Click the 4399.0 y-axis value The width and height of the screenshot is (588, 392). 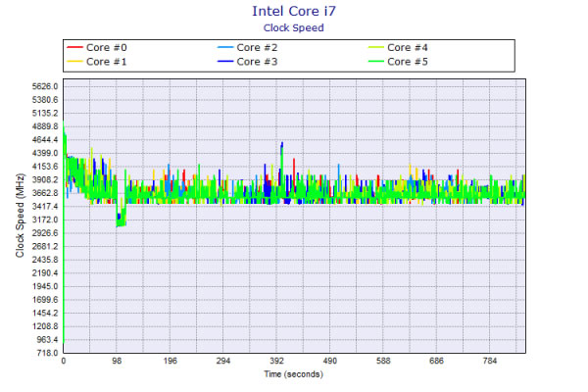(x=45, y=153)
